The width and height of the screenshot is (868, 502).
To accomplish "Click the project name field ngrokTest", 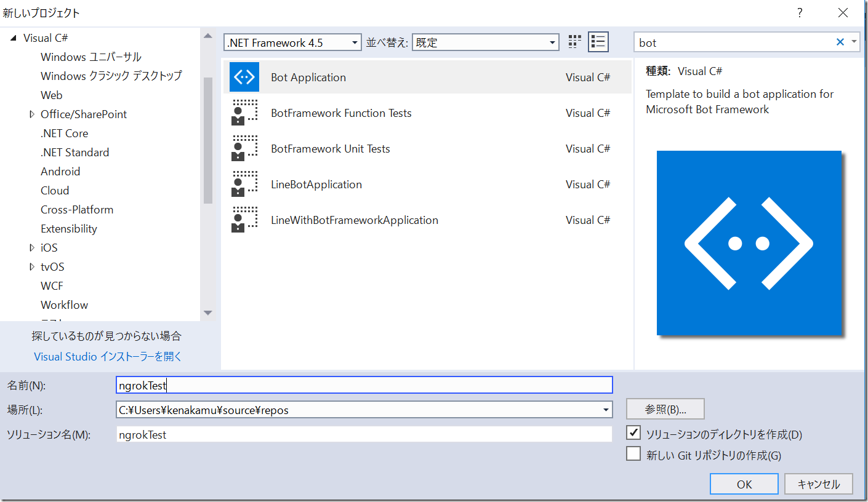I will click(364, 385).
